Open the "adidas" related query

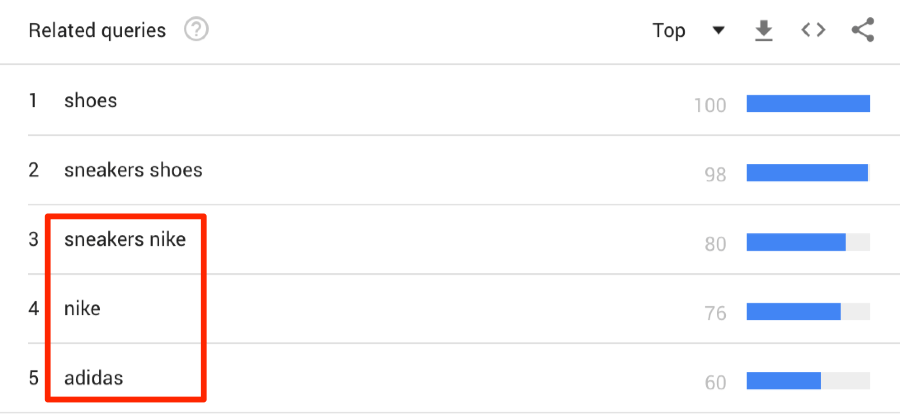pos(94,379)
